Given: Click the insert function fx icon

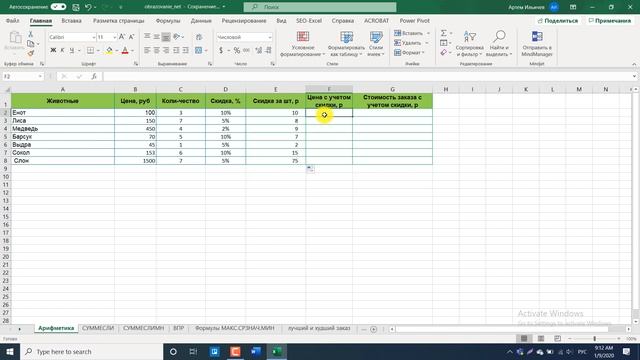Looking at the screenshot, I should click(93, 76).
